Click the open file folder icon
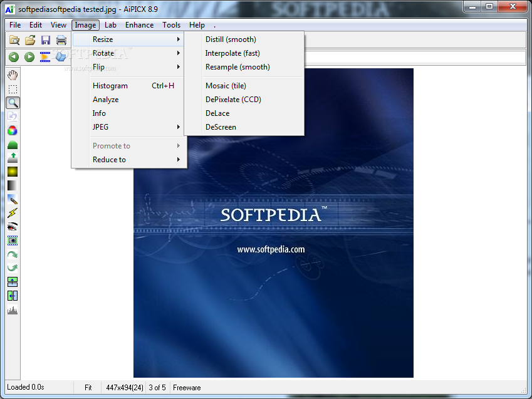 (30, 40)
